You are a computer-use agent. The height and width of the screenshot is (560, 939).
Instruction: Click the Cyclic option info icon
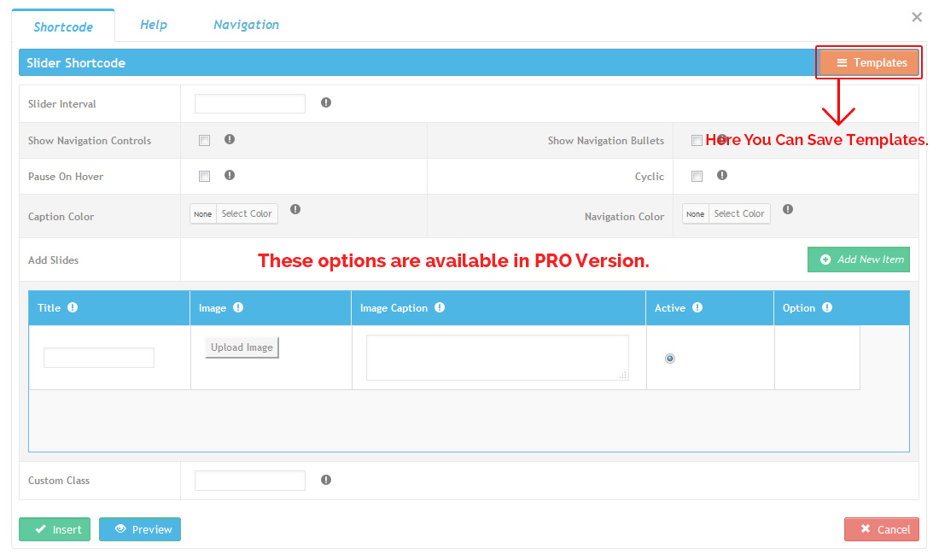722,175
